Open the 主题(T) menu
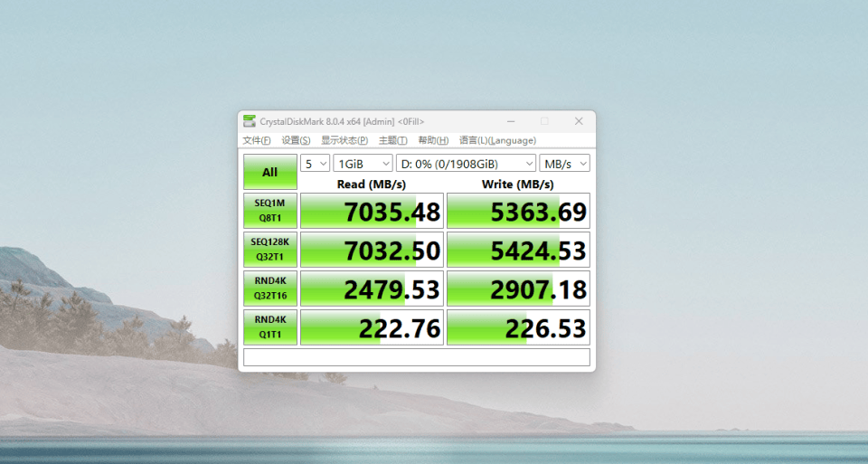 (x=392, y=140)
